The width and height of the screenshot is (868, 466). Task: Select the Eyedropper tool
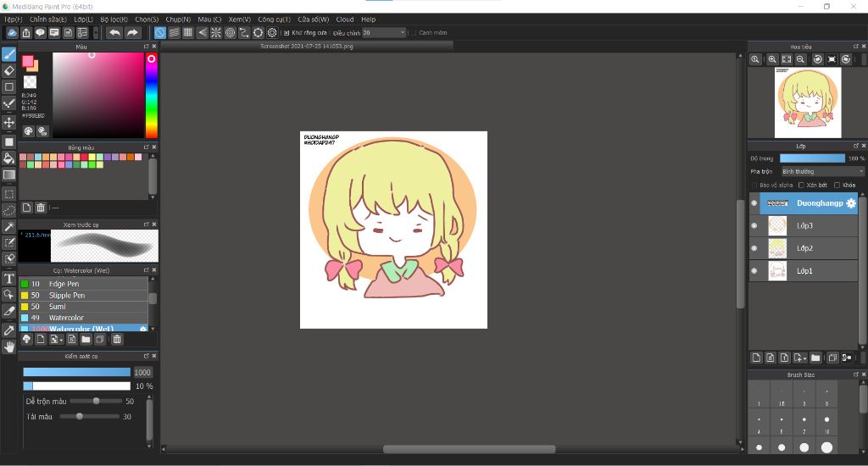(x=8, y=330)
